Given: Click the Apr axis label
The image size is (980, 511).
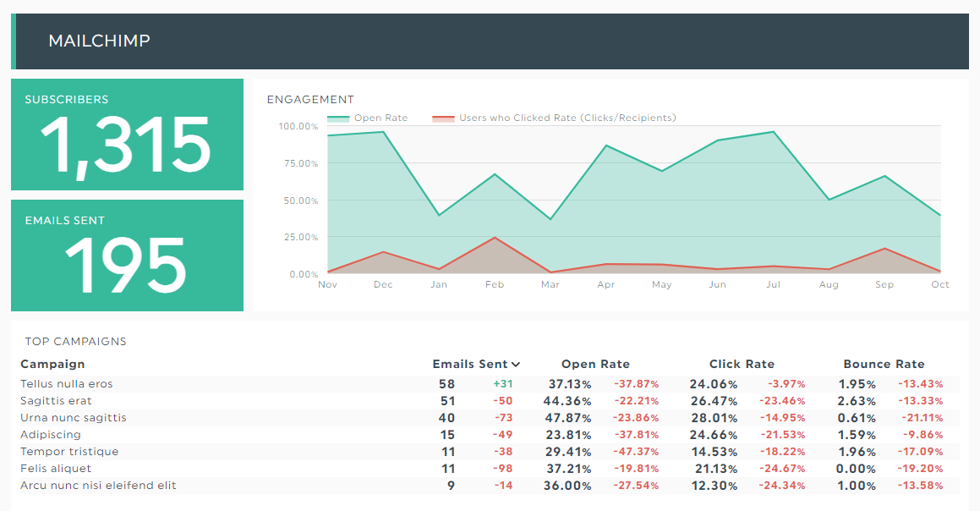Looking at the screenshot, I should (x=605, y=284).
